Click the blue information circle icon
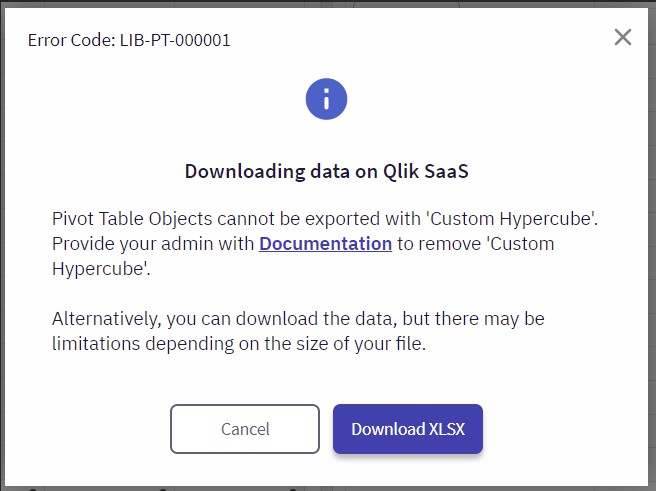The width and height of the screenshot is (656, 491). tap(326, 99)
